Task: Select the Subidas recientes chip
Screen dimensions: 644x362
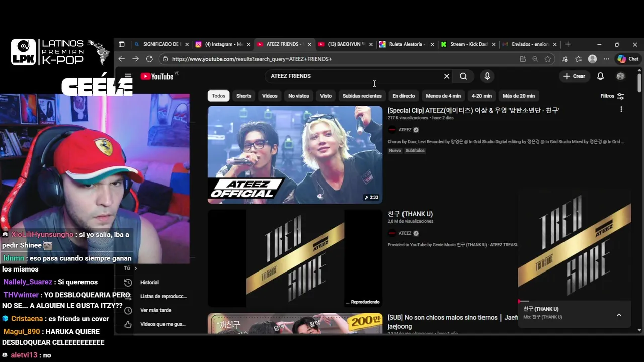Action: 362,96
